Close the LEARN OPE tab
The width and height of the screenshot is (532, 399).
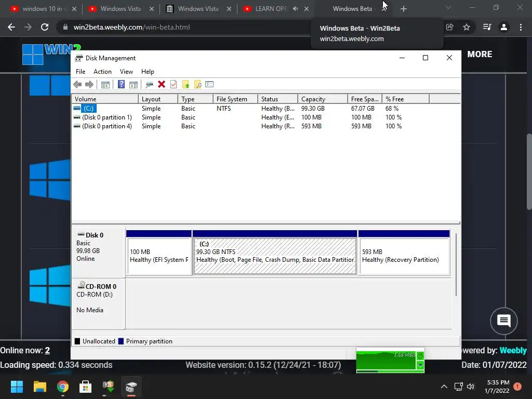coord(307,9)
